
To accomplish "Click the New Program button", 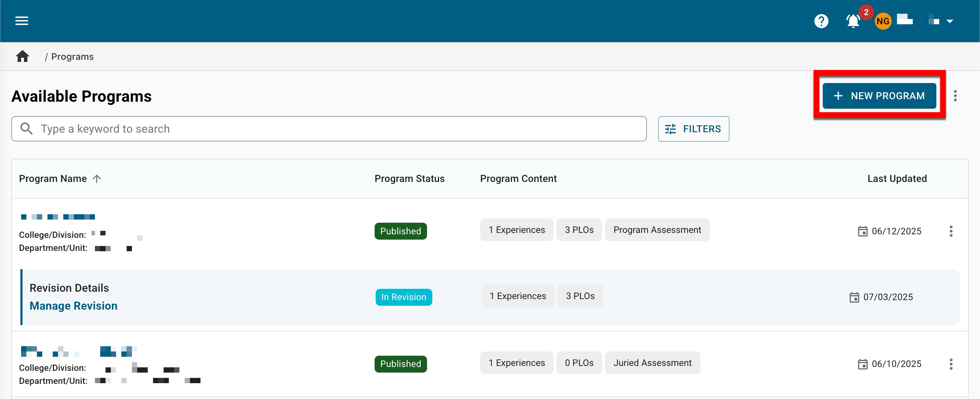I will coord(879,96).
